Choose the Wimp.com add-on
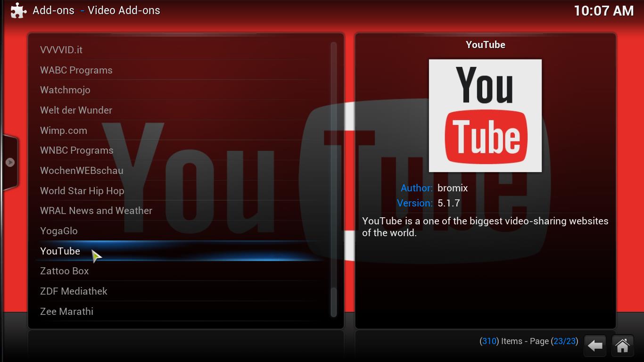The image size is (644, 362). (x=64, y=131)
